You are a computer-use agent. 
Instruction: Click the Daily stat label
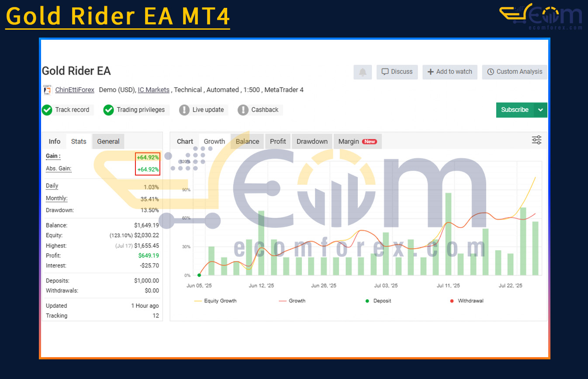pos(52,186)
